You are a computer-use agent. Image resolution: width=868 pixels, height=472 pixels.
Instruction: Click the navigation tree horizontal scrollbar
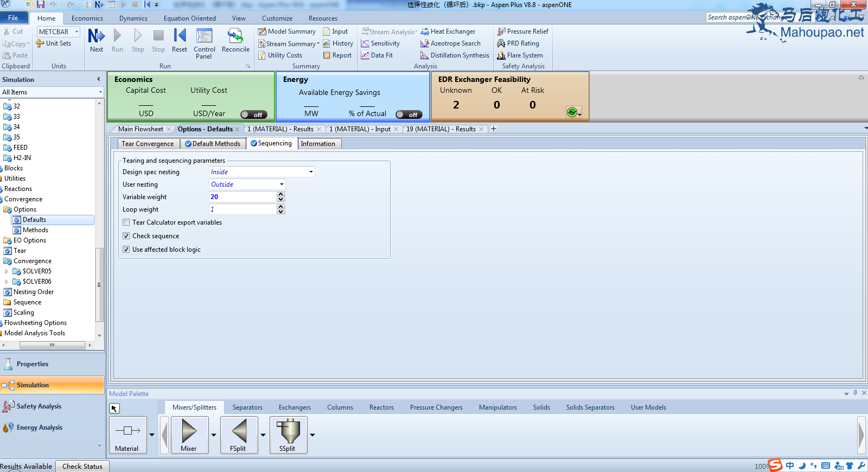(x=52, y=345)
